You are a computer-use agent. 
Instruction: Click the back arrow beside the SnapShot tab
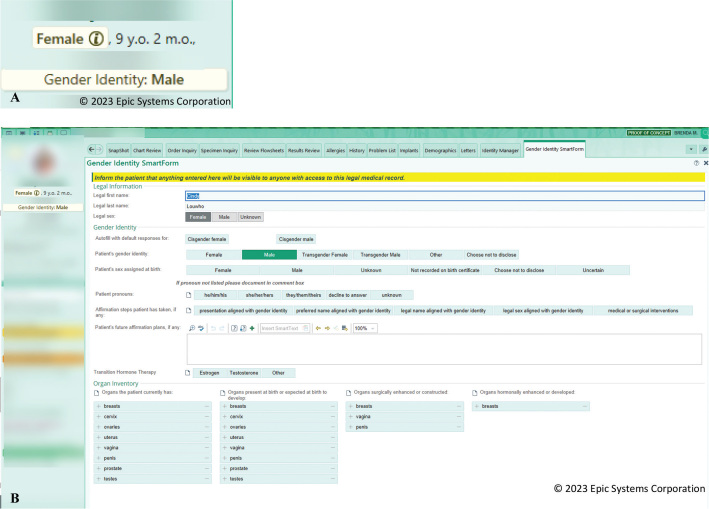pos(92,150)
